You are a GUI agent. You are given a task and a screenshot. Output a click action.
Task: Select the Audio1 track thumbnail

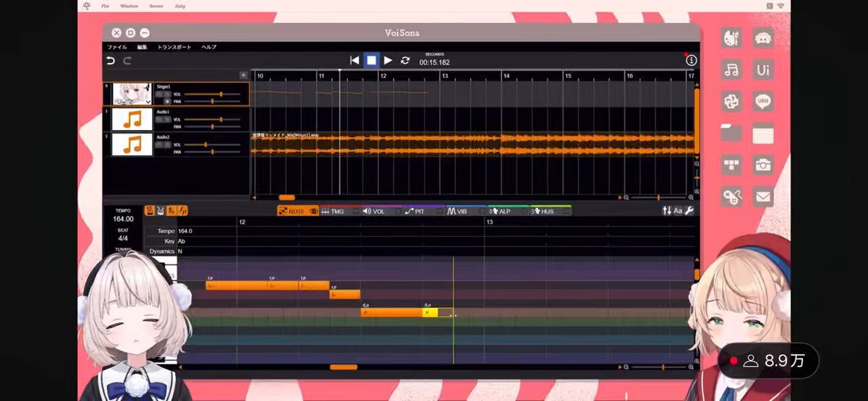(x=132, y=119)
